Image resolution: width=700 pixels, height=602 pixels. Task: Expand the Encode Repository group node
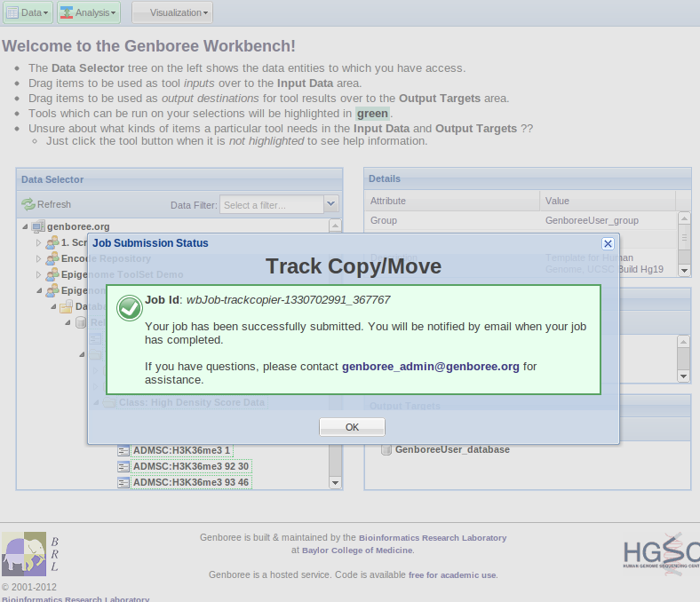tap(38, 258)
